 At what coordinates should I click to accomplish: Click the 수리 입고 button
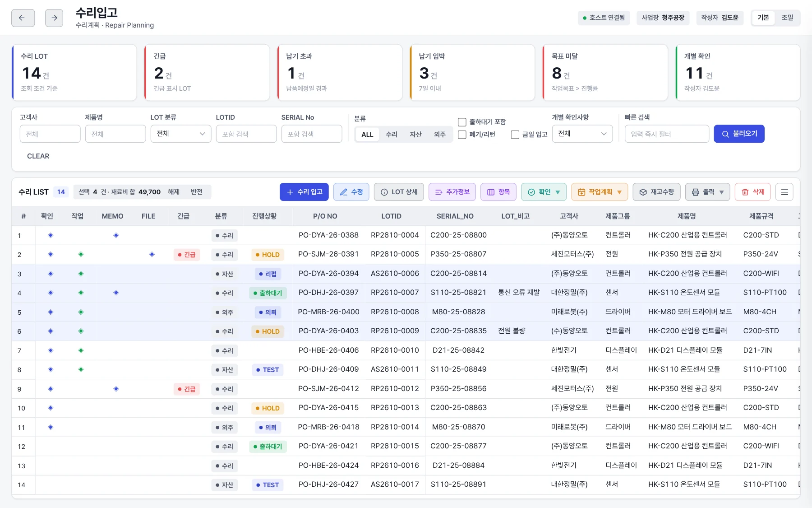pyautogui.click(x=304, y=192)
